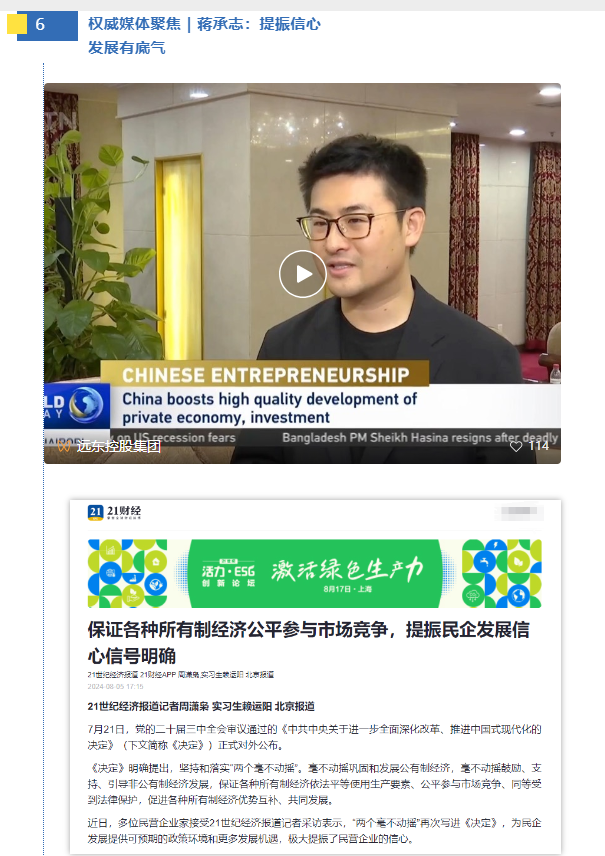Viewport: 605px width, 856px height.
Task: Click the Bangladesh PM news ticker text
Action: (x=420, y=437)
